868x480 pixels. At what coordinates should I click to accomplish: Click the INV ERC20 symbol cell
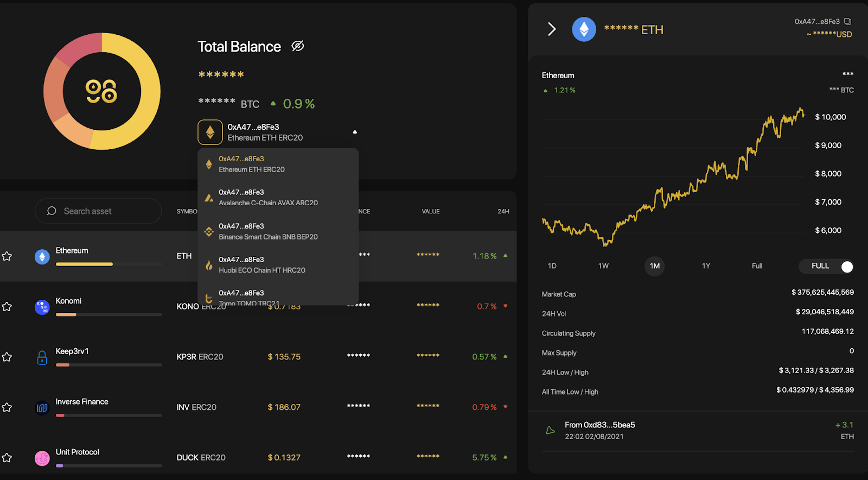[x=196, y=407]
